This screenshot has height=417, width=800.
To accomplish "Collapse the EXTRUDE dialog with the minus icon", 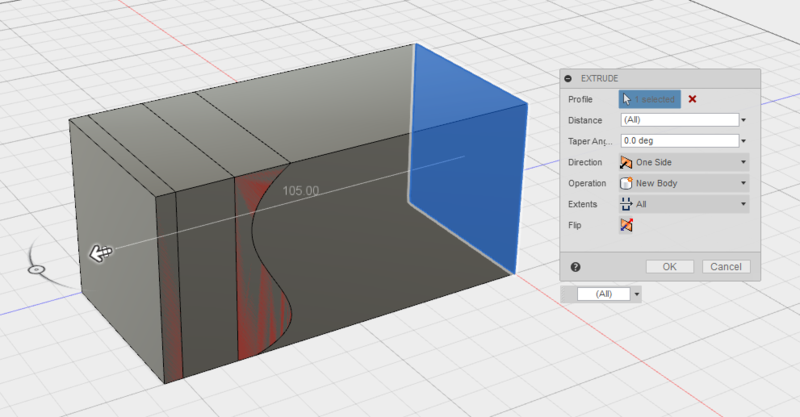I will tap(568, 79).
